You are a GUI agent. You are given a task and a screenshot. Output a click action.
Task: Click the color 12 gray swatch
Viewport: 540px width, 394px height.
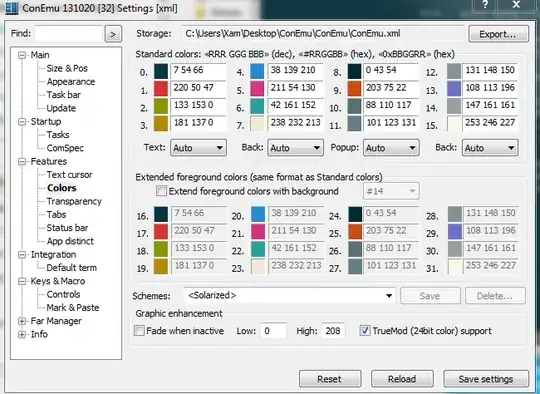click(x=454, y=72)
